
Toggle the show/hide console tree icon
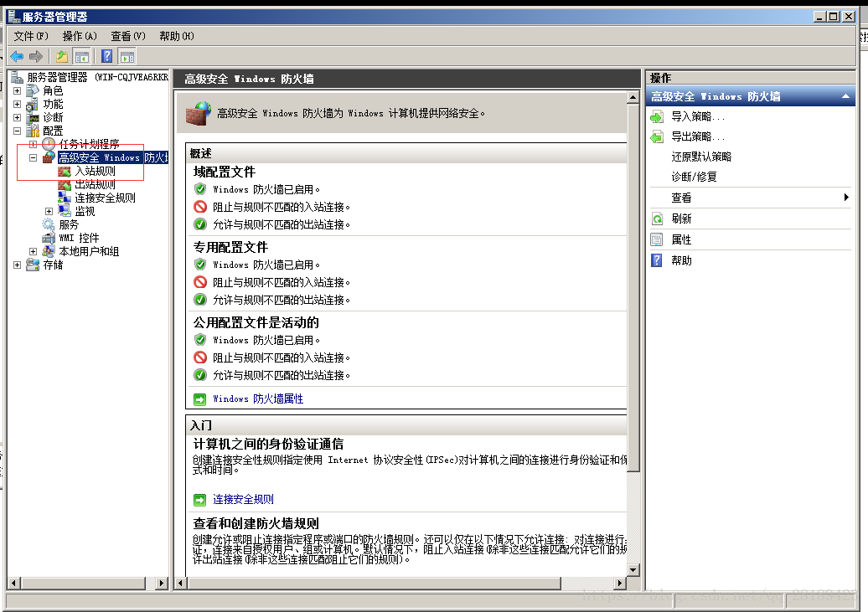82,56
